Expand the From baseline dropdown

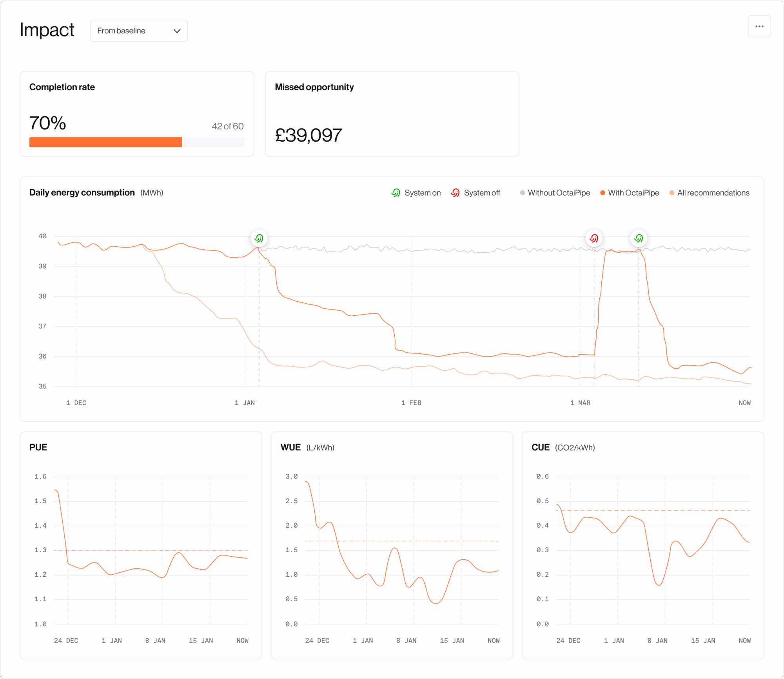[138, 31]
